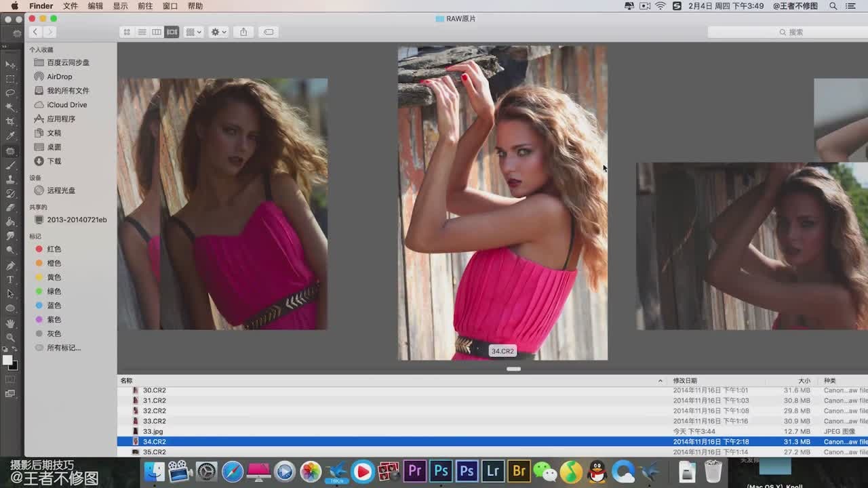Open the 编辑 menu
The image size is (868, 488).
pyautogui.click(x=96, y=6)
